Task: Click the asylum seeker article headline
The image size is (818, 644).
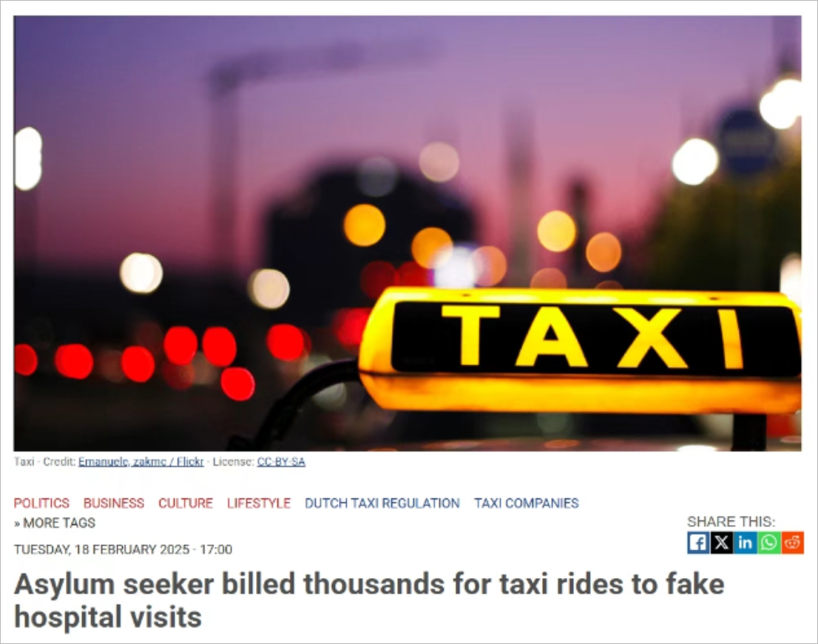Action: click(x=369, y=600)
